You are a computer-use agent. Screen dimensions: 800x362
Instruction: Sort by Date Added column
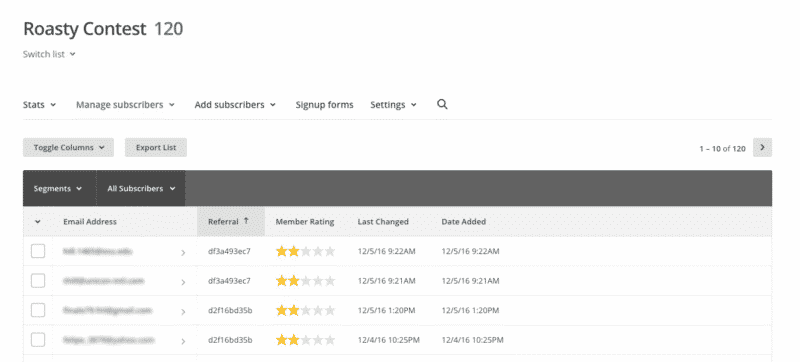463,222
